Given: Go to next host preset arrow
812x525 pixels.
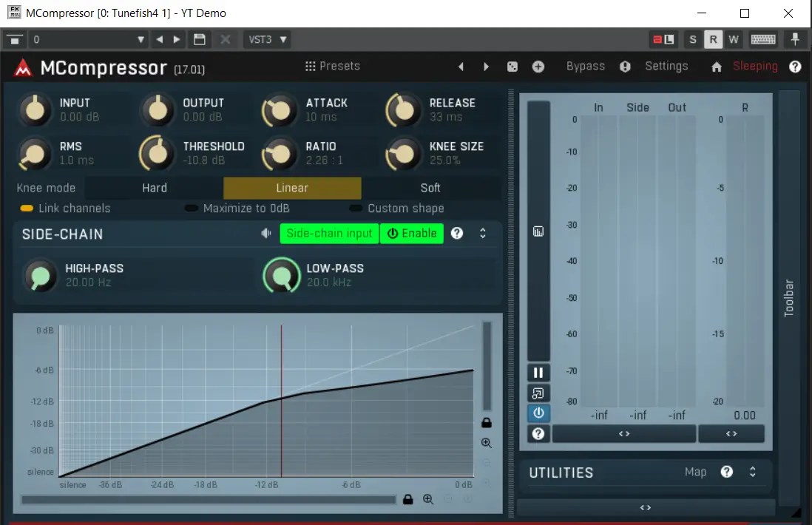Looking at the screenshot, I should 177,39.
